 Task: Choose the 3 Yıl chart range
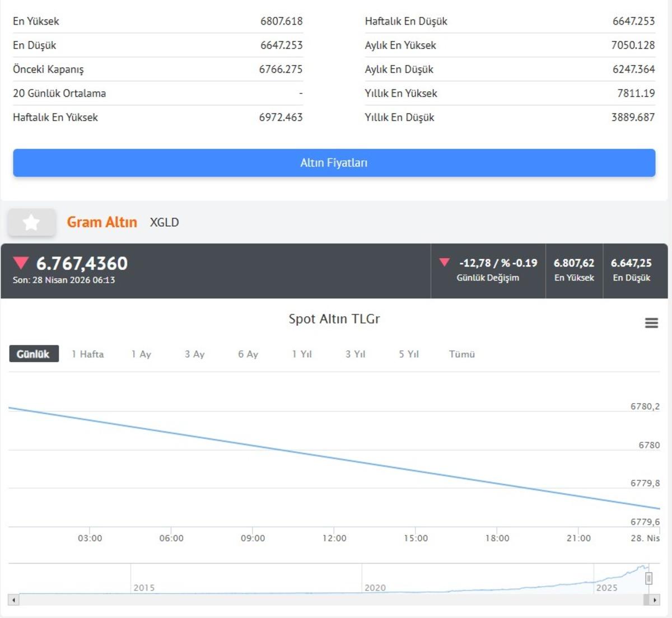pos(355,354)
